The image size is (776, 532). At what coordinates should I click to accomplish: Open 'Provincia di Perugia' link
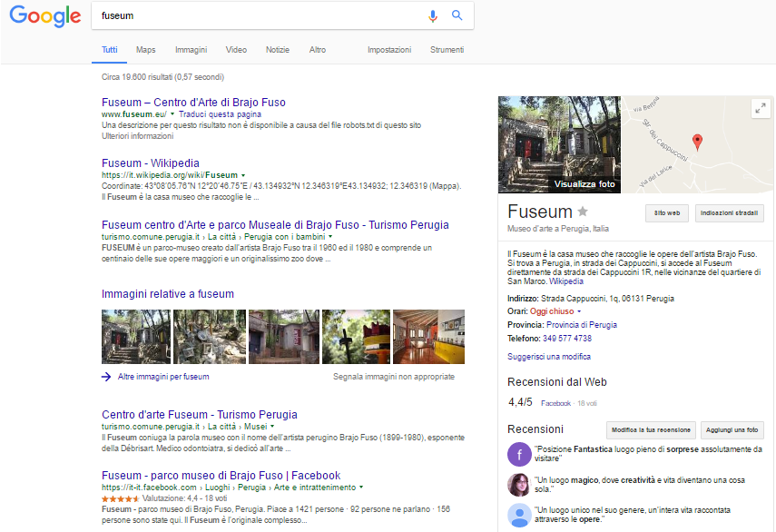point(582,325)
